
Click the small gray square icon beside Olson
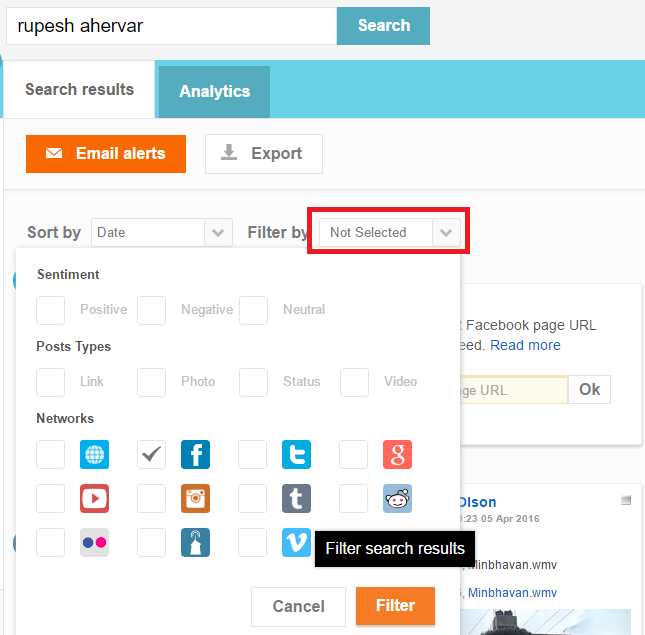(626, 500)
